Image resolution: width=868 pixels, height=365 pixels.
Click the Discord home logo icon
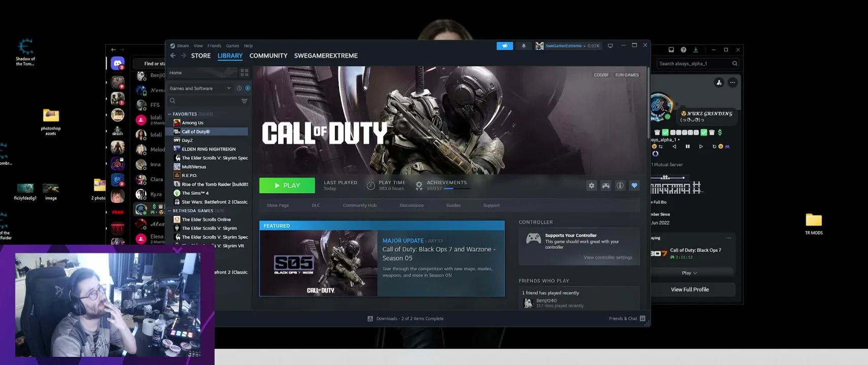pos(118,63)
